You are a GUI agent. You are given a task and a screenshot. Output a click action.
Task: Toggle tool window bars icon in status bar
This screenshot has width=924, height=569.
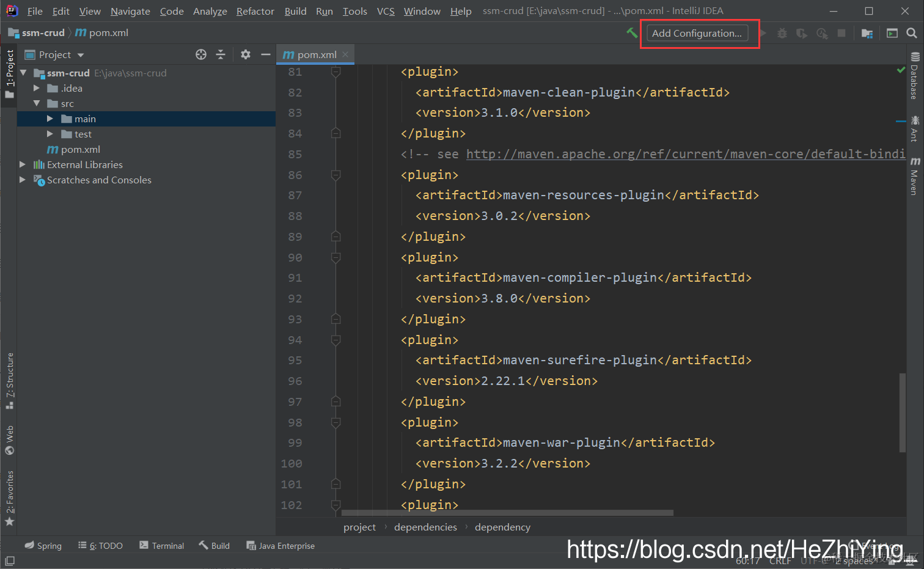(x=10, y=560)
